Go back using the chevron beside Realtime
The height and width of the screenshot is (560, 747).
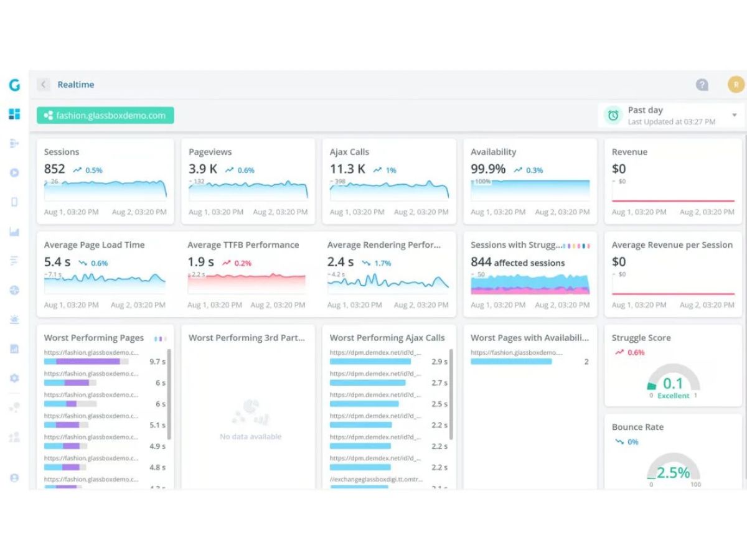43,85
